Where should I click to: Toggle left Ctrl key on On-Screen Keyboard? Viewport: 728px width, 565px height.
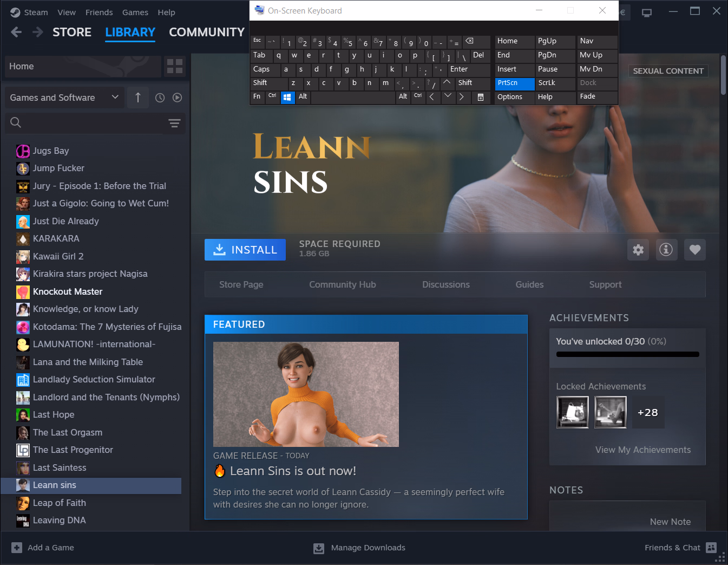(x=272, y=97)
